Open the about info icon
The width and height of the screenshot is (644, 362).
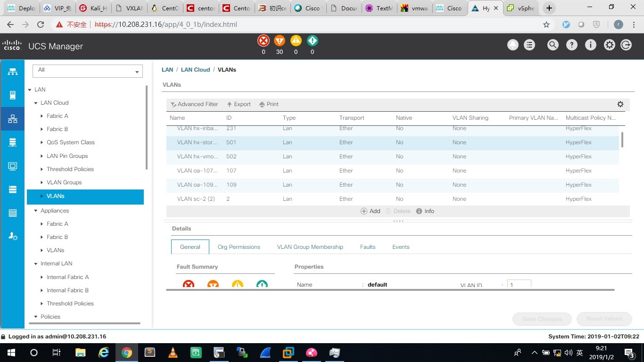pos(590,45)
